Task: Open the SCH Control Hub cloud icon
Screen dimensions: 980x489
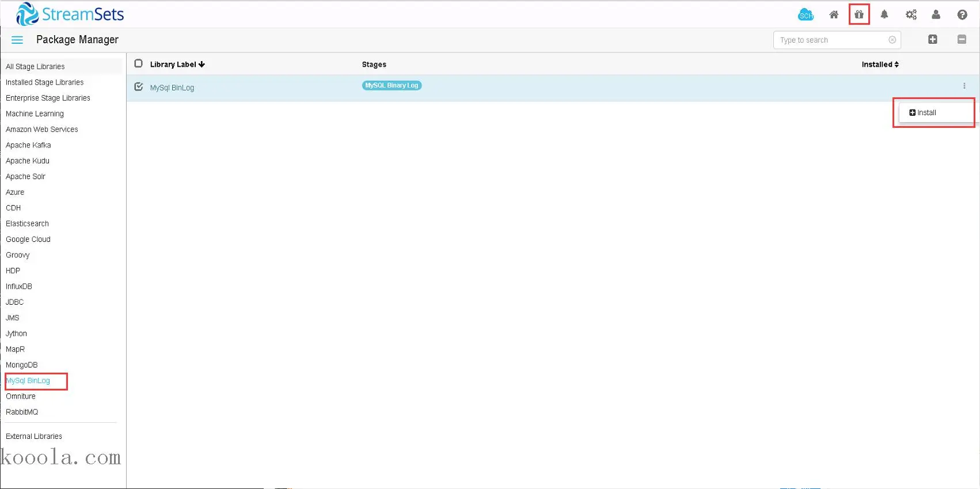Action: 806,14
